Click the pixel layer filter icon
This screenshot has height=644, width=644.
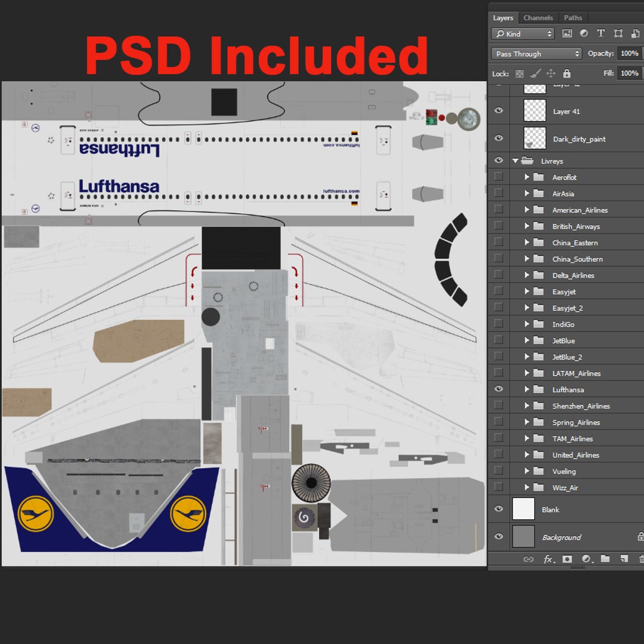[567, 33]
